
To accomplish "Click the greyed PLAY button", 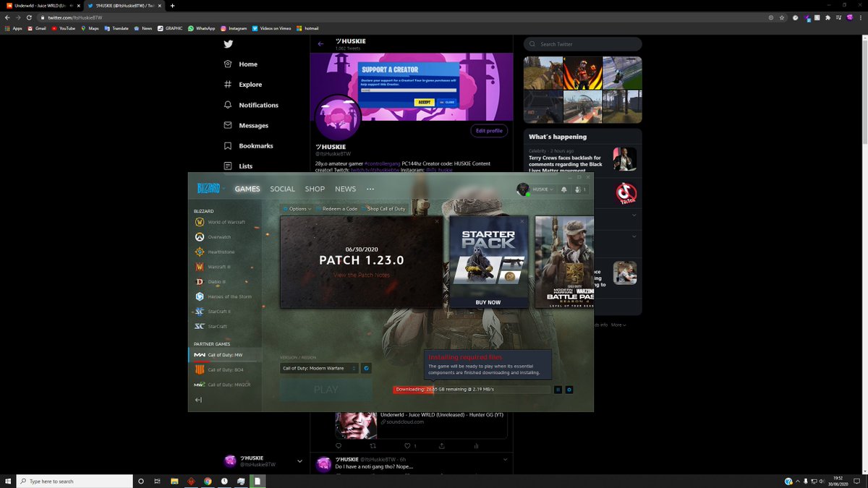I will coord(325,390).
